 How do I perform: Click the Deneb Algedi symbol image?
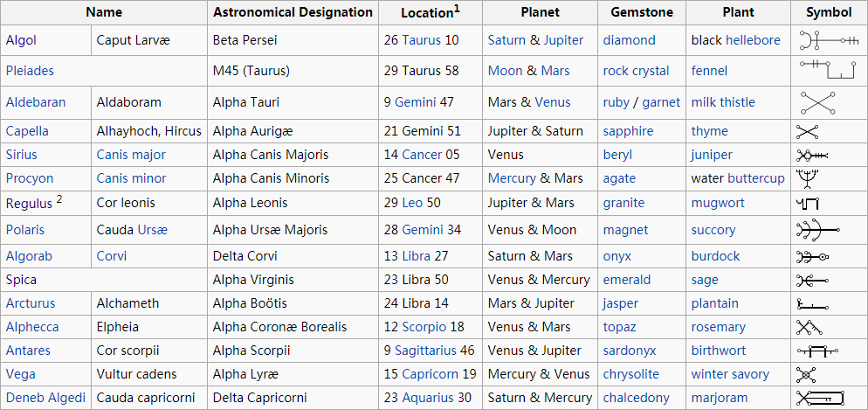coord(821,398)
